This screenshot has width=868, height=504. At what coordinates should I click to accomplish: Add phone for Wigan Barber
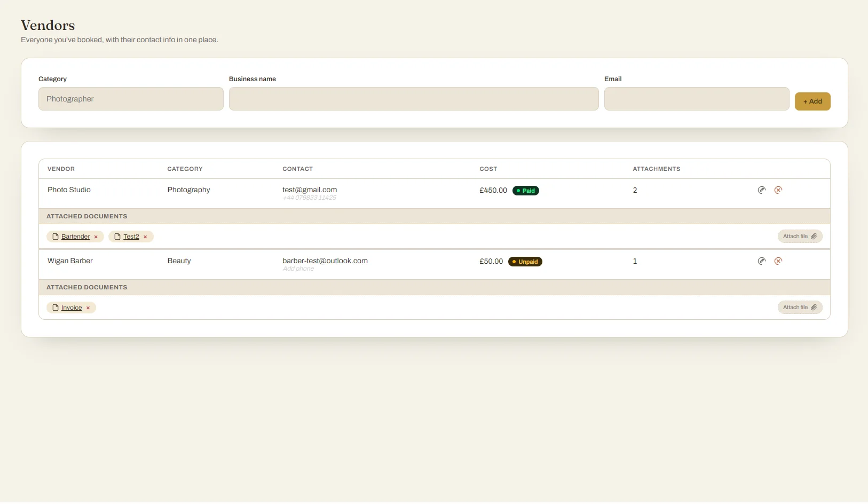coord(298,269)
